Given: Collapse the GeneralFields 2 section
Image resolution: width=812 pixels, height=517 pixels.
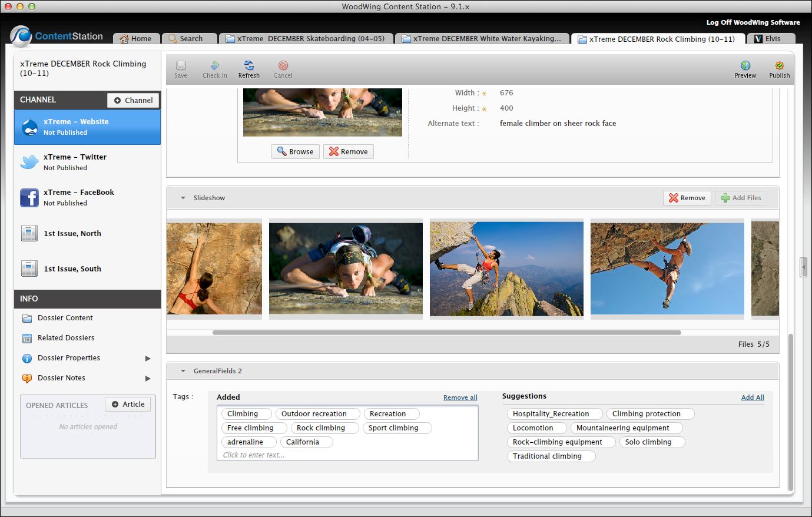Looking at the screenshot, I should coord(183,371).
